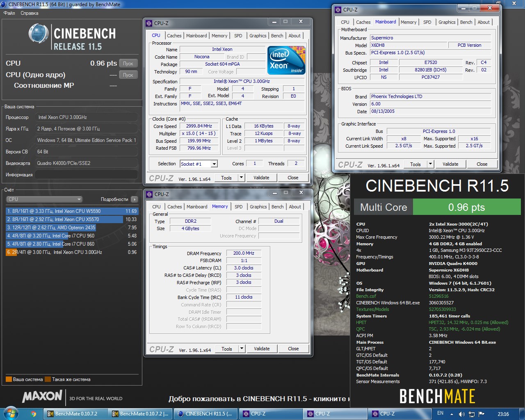The height and width of the screenshot is (420, 525).
Task: Click the Supermicro manufacturer field
Action: [430, 38]
